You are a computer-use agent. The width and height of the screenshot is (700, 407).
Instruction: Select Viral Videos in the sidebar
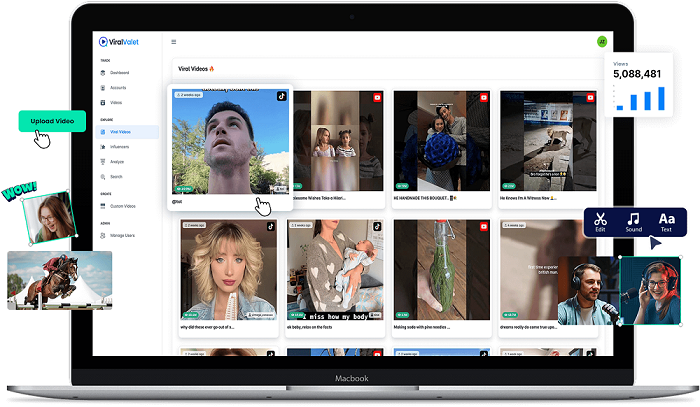tap(127, 132)
